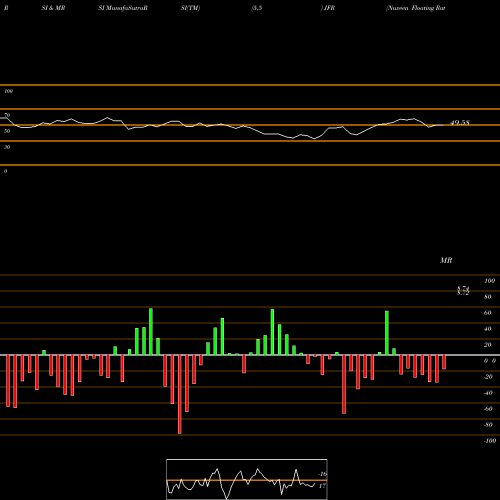The width and height of the screenshot is (500, 500).
Task: Click the RSI value label 49.58
Action: click(460, 123)
